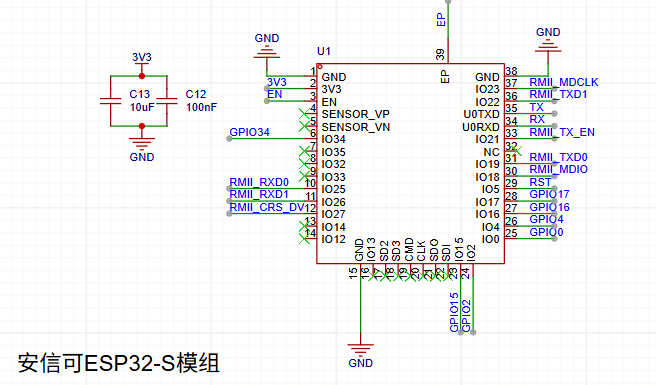Select the NC pin name
Viewport: 656px width, 385px height.
pos(492,152)
